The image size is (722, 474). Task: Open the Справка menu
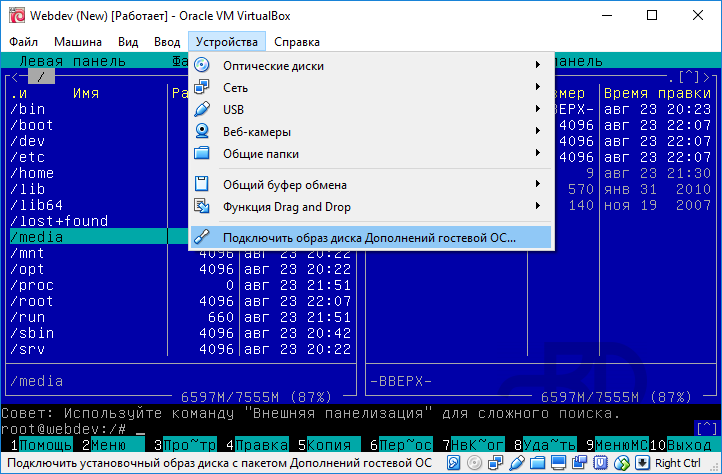pos(297,42)
